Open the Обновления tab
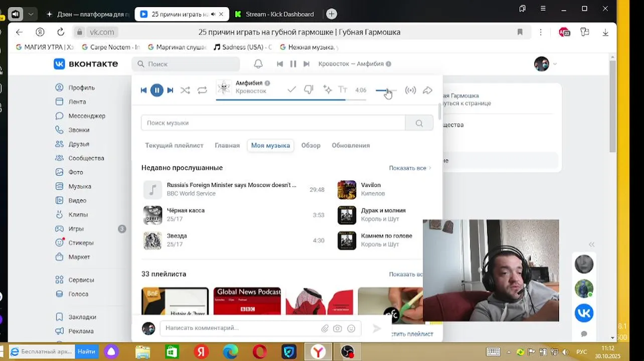 (x=351, y=145)
